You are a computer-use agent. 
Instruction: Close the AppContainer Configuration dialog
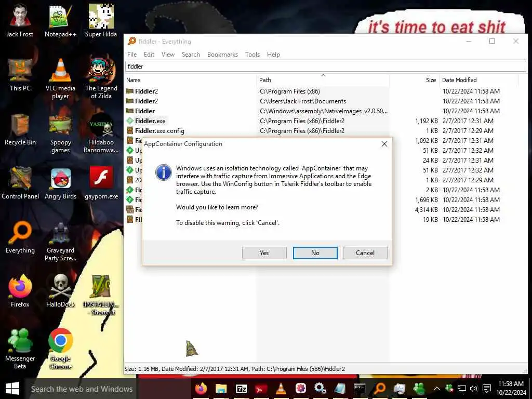click(x=384, y=144)
